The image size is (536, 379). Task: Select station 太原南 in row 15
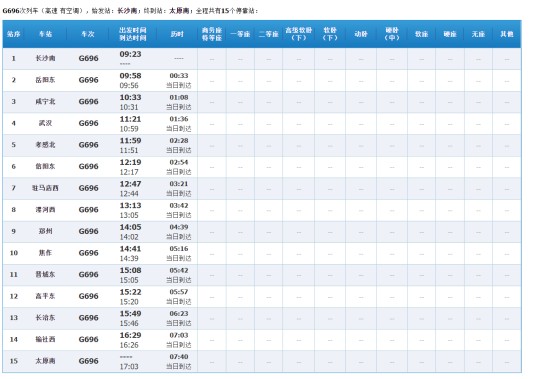pos(45,361)
